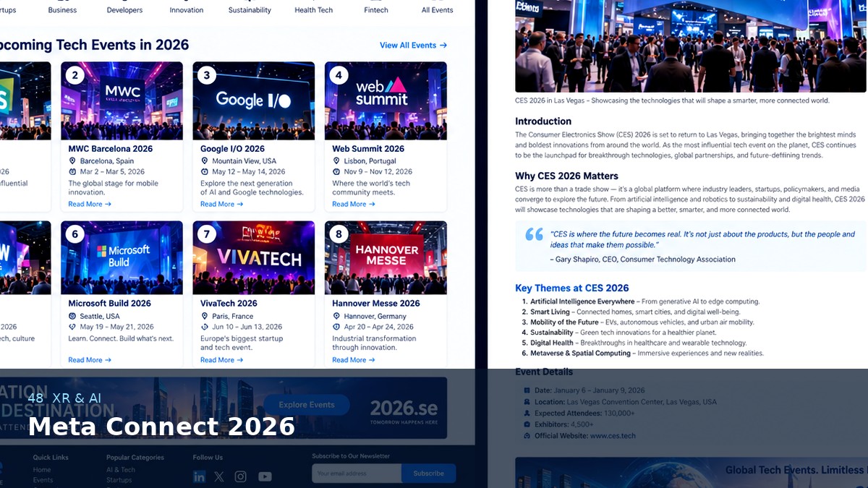
Task: Select the Sustainability category tab
Action: (250, 10)
